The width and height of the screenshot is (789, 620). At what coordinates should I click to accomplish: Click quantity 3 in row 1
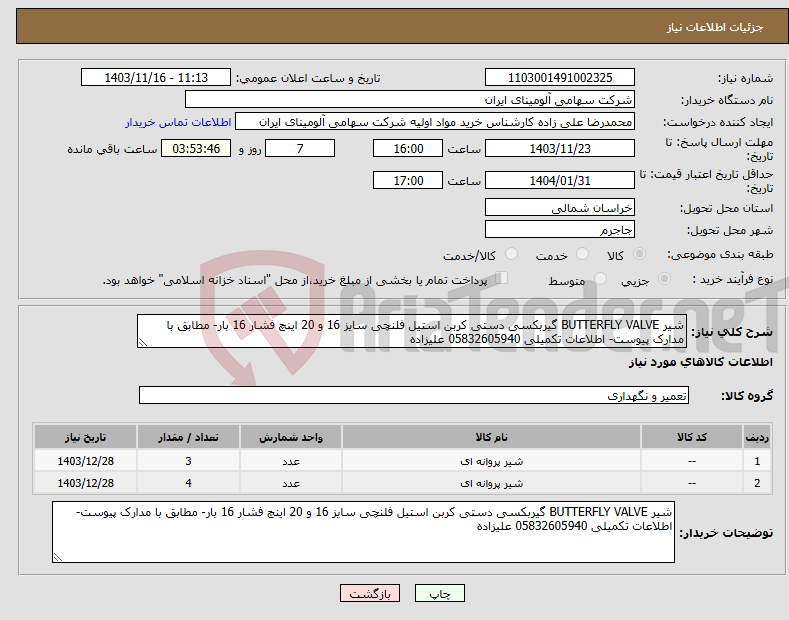[x=188, y=461]
